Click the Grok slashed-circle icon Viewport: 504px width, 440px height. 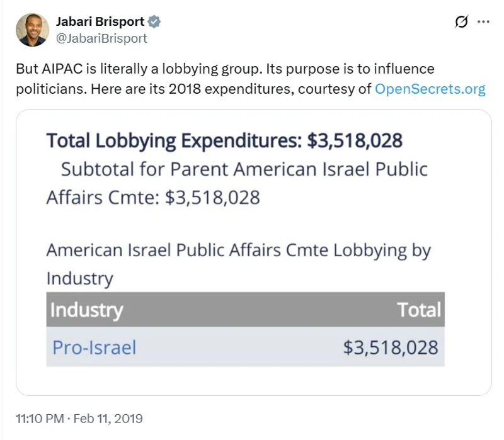(461, 22)
